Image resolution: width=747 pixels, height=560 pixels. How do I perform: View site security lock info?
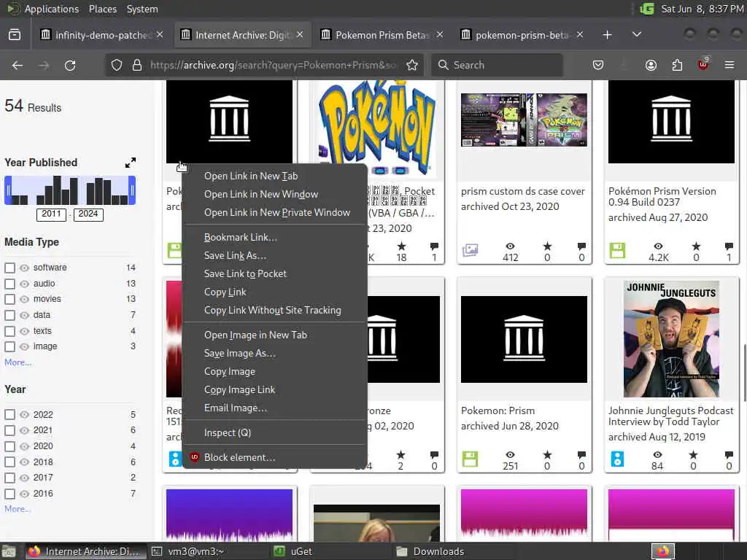137,65
